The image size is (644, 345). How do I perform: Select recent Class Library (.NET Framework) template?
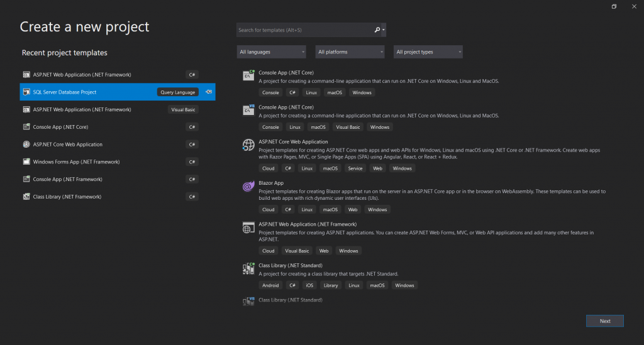[67, 197]
